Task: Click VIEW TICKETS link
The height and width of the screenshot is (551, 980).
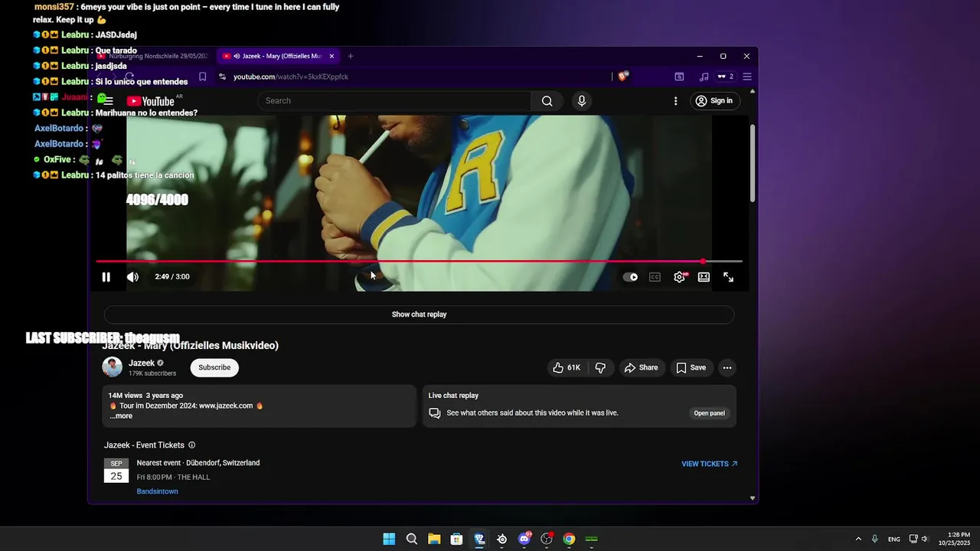Action: click(x=709, y=464)
